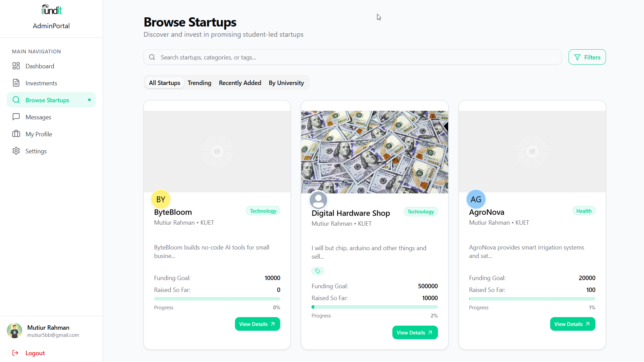Click the AG avatar badge of AgroNova

coord(476,200)
